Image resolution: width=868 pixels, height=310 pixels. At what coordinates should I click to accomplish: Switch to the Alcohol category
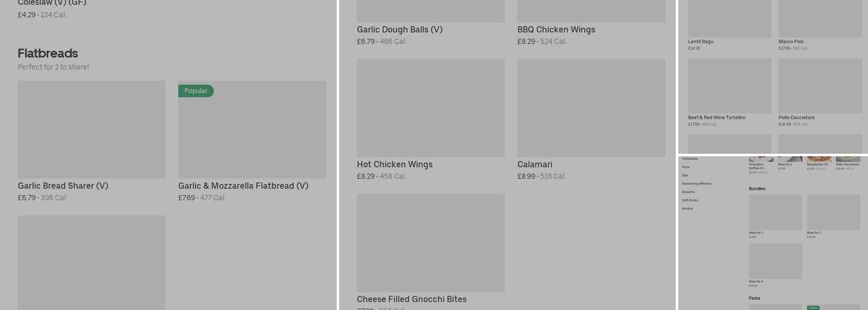[688, 209]
